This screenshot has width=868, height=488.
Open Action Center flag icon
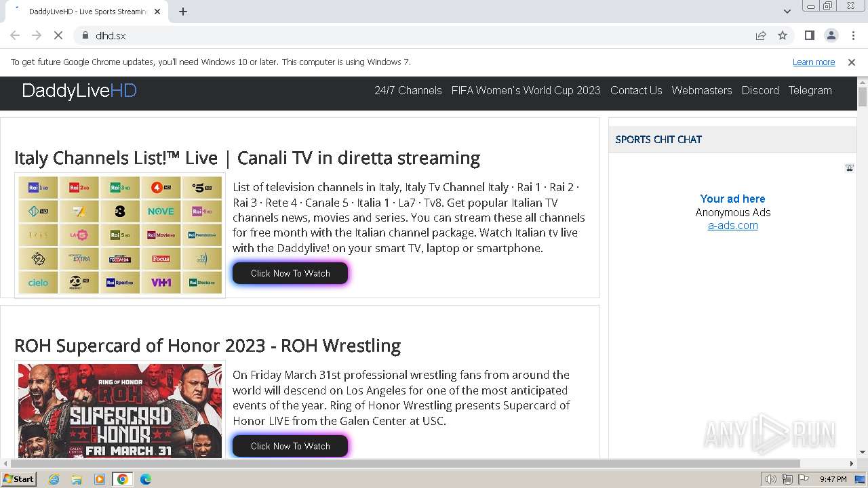(804, 479)
